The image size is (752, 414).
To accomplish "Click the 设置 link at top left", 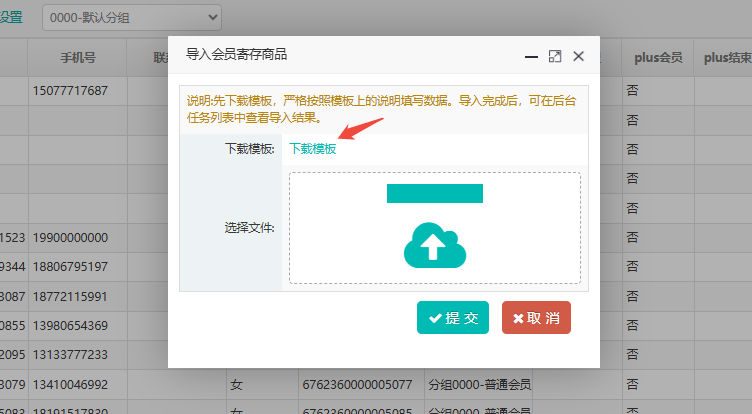I will click(11, 17).
